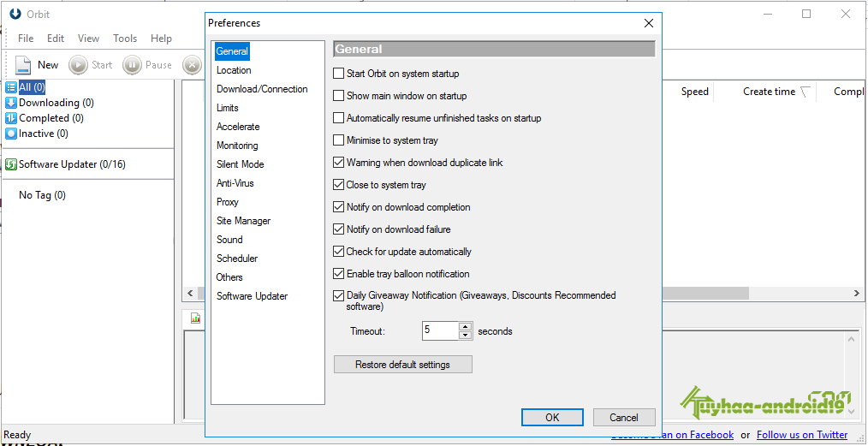The width and height of the screenshot is (868, 446).
Task: Open the Help menu
Action: 161,39
